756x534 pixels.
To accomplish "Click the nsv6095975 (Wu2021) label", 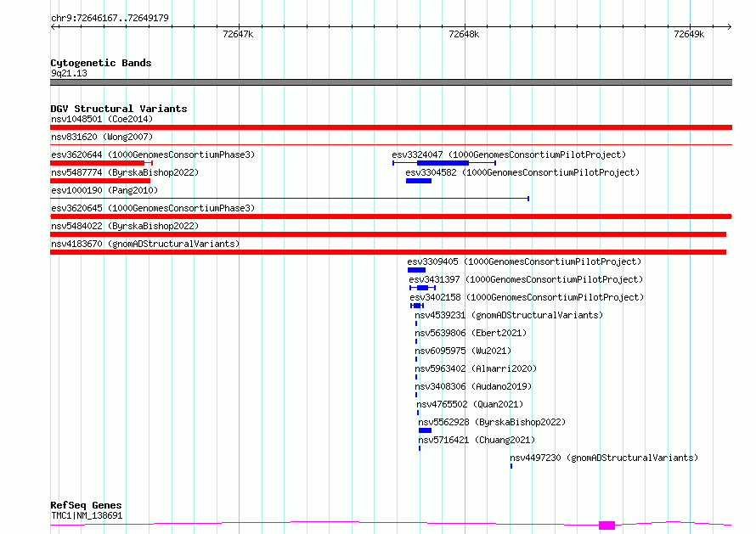I will click(x=463, y=351).
